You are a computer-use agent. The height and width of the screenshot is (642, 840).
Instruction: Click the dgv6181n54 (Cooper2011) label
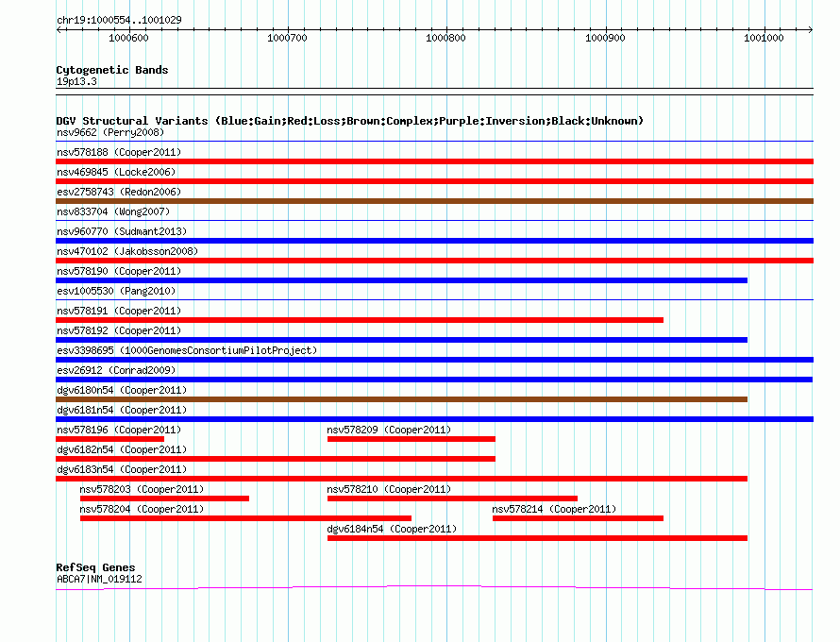(122, 410)
